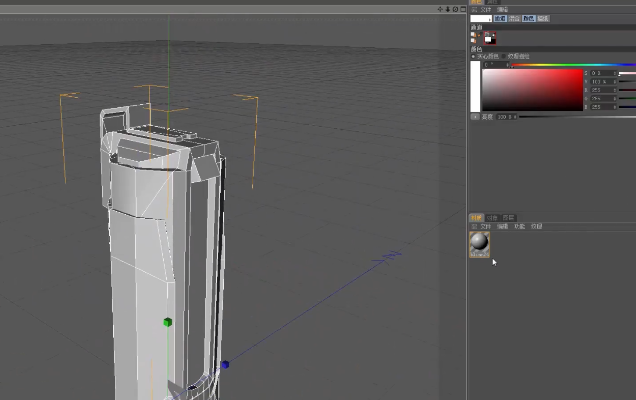Click the viewport rotate camera icon
Image resolution: width=636 pixels, height=400 pixels.
coord(455,9)
